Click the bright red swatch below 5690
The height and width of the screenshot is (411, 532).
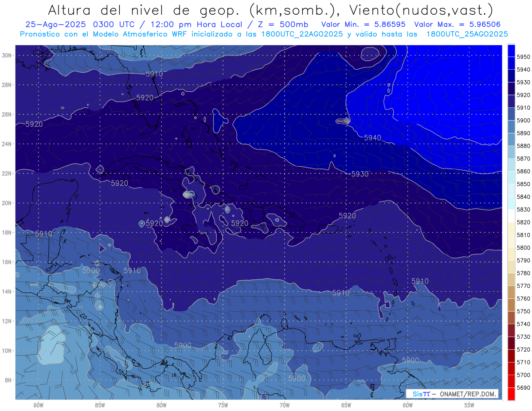(x=511, y=394)
